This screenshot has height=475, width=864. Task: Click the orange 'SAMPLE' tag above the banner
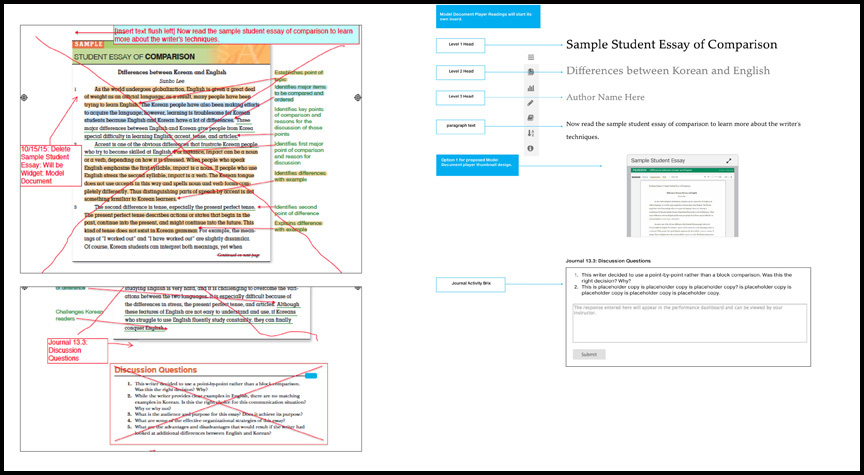click(89, 44)
